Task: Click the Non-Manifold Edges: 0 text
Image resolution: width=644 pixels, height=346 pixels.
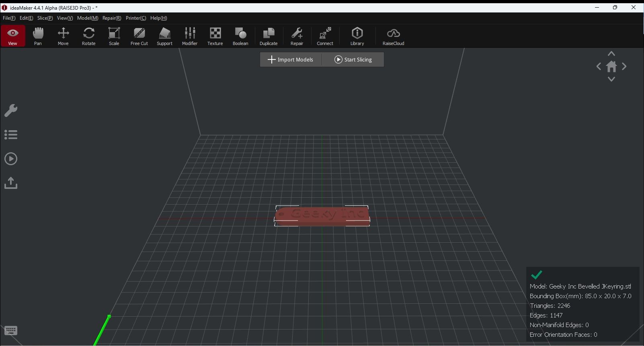Action: [x=559, y=325]
